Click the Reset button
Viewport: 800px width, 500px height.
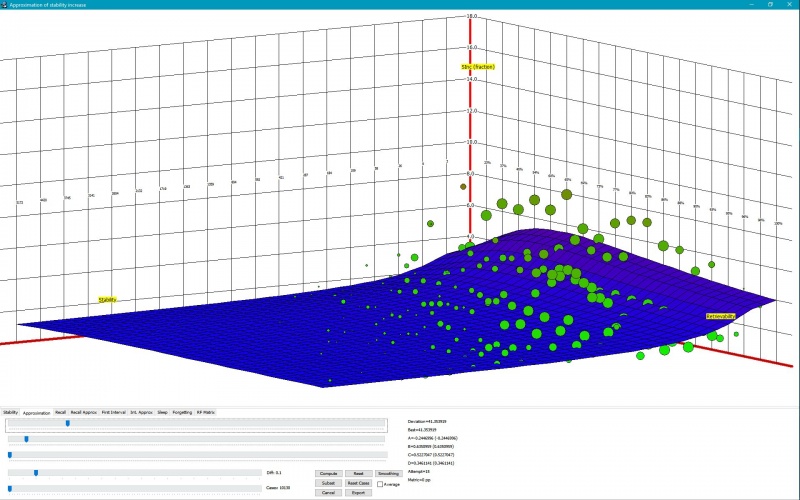358,473
